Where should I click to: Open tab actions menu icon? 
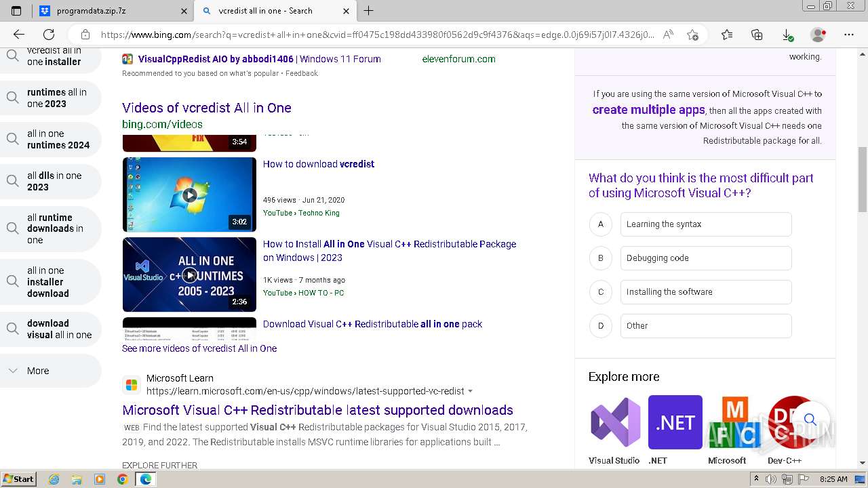tap(16, 11)
